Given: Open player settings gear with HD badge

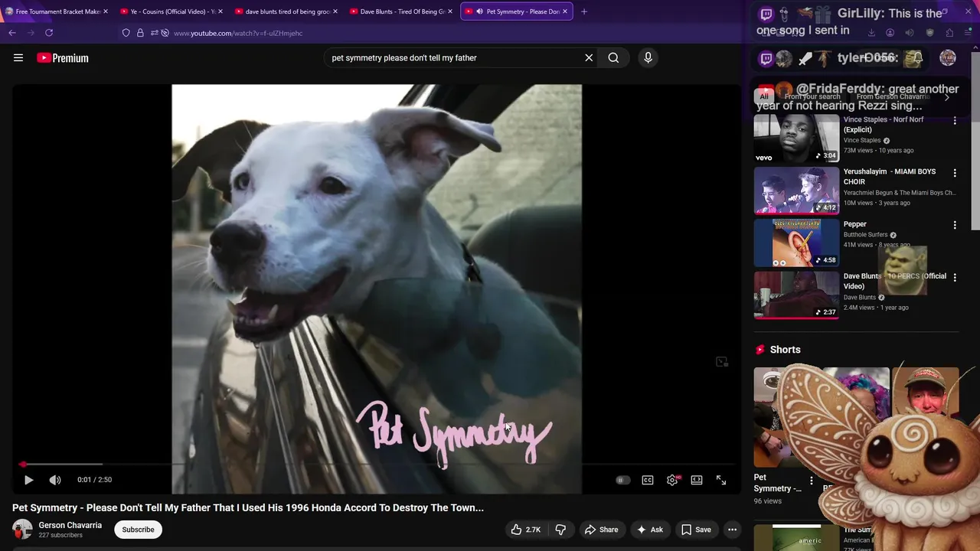Looking at the screenshot, I should (x=673, y=480).
